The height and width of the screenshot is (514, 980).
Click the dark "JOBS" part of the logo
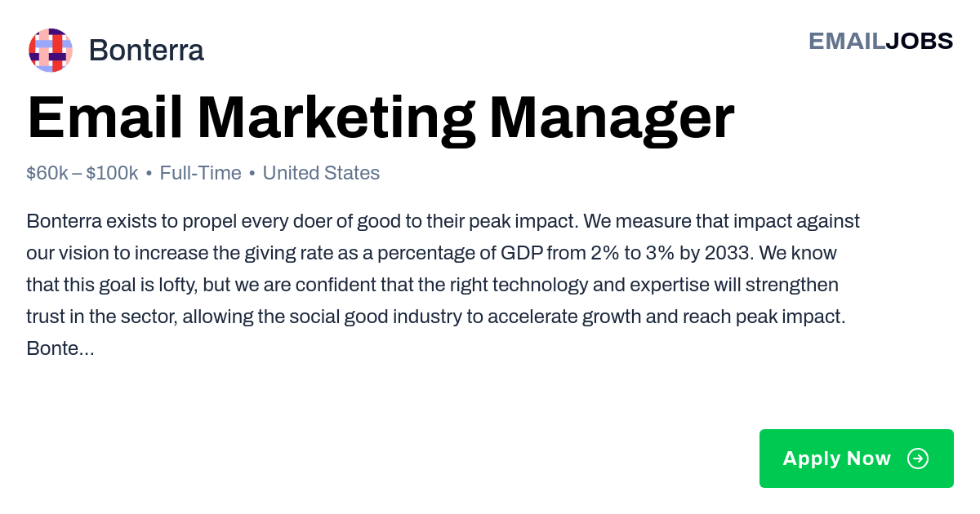(x=920, y=41)
